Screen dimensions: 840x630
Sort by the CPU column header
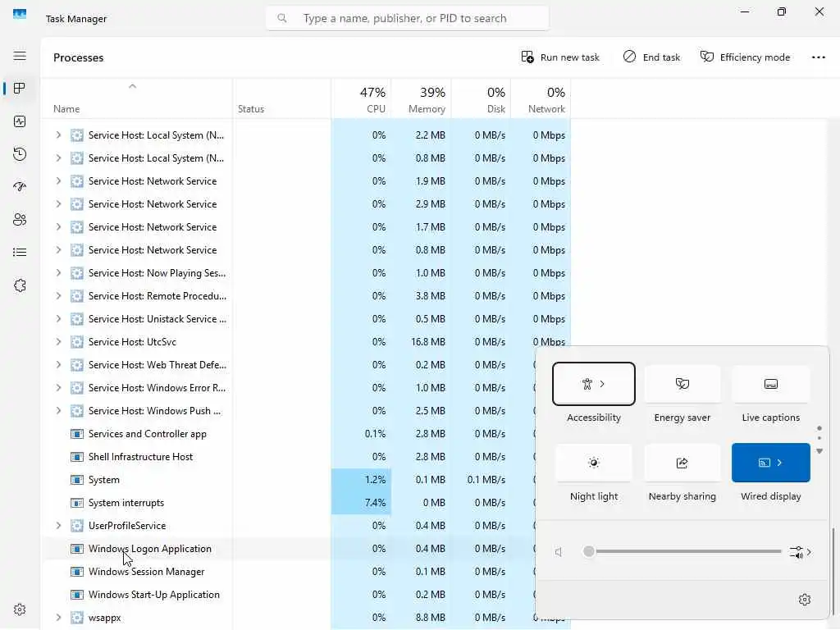point(362,99)
